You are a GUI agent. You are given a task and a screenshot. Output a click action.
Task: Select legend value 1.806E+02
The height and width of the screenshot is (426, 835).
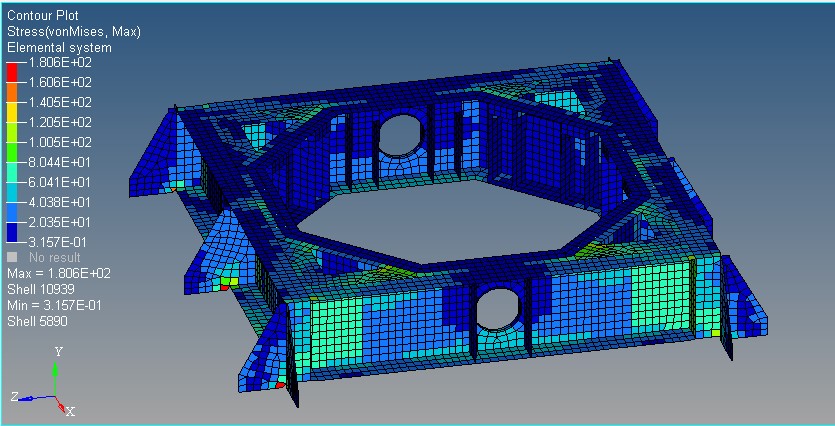point(59,62)
